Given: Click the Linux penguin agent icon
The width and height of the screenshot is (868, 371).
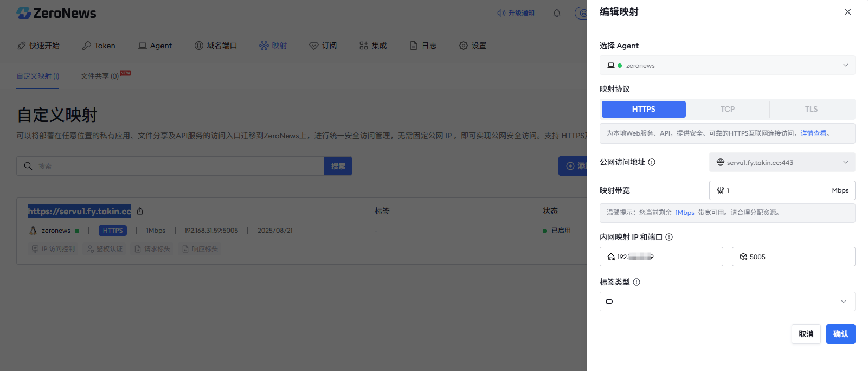Looking at the screenshot, I should [x=33, y=231].
